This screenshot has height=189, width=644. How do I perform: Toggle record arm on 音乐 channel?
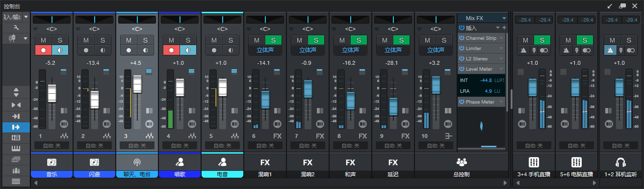pos(43,50)
